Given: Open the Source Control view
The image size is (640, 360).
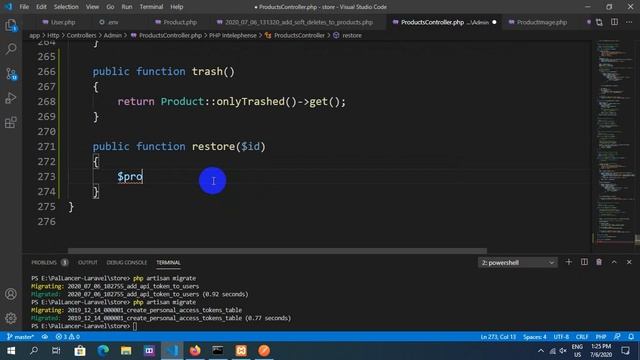Looking at the screenshot, I should (x=11, y=74).
